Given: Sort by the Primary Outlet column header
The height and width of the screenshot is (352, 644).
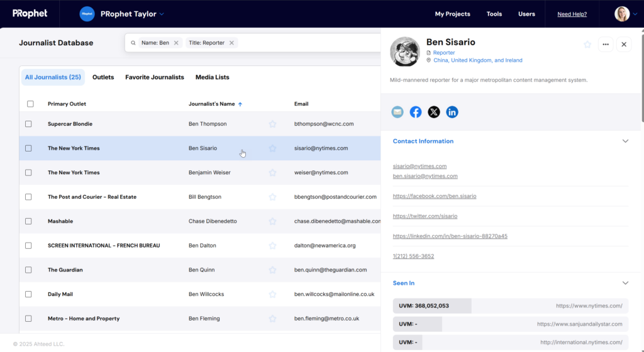Looking at the screenshot, I should pos(67,104).
